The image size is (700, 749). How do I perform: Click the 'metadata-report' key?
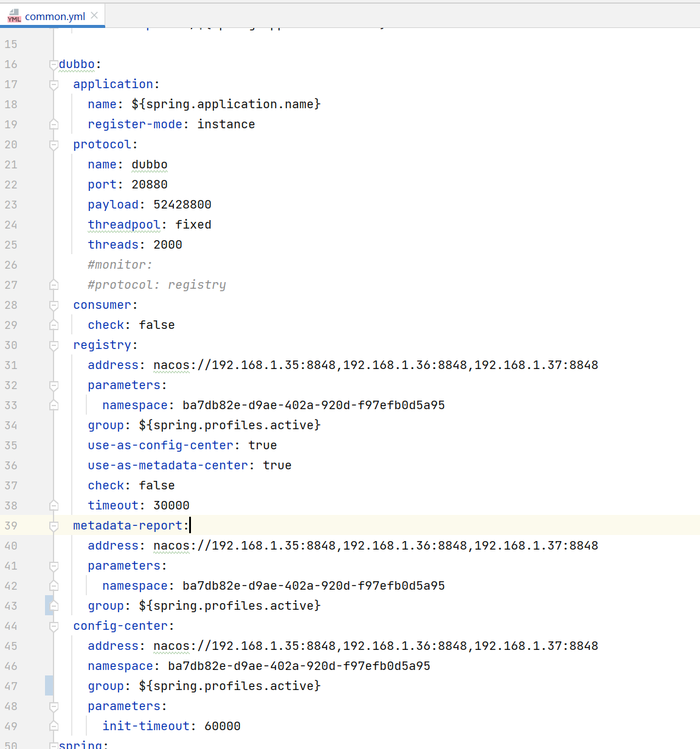(x=128, y=526)
